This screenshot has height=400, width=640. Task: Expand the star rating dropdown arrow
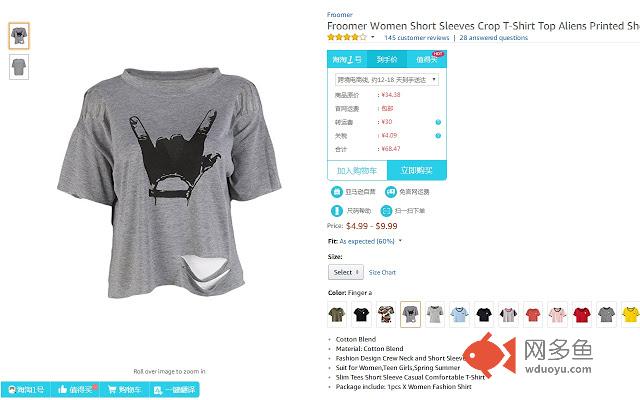click(372, 37)
